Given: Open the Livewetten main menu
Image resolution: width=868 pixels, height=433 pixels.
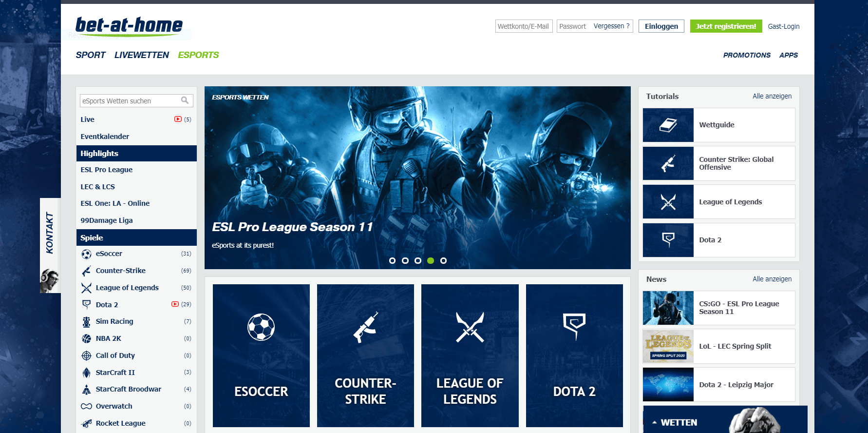Looking at the screenshot, I should 142,55.
